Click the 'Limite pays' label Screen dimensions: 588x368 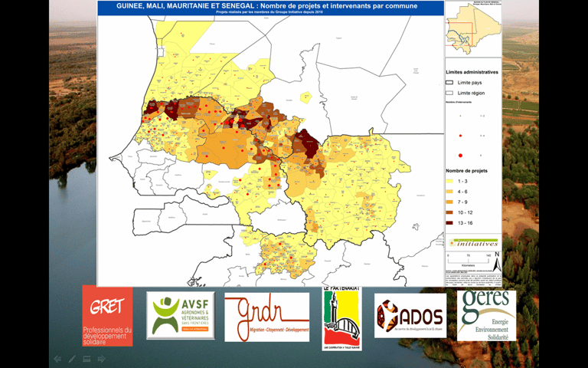(x=469, y=83)
